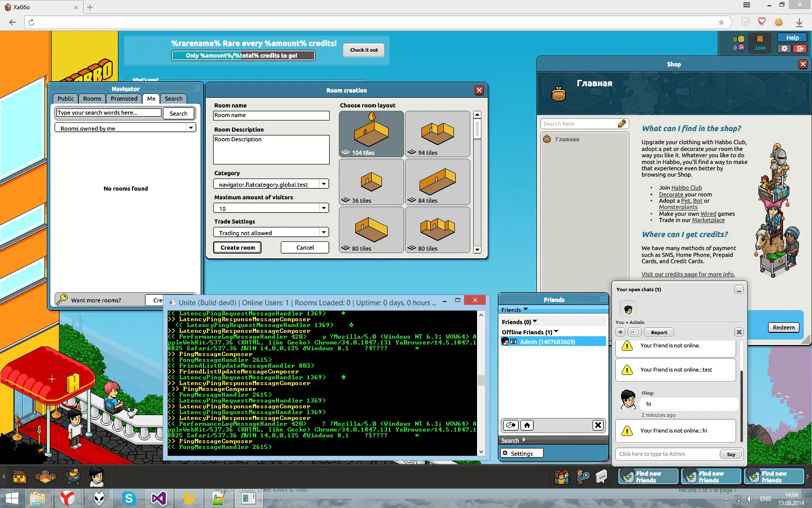Click the follow friend arrow in chat
This screenshot has height=508, width=812.
pos(621,332)
